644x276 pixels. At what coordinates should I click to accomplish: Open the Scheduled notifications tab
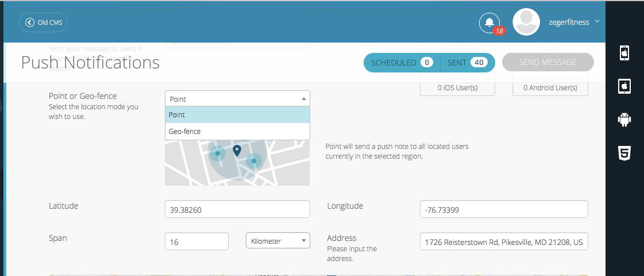(402, 63)
